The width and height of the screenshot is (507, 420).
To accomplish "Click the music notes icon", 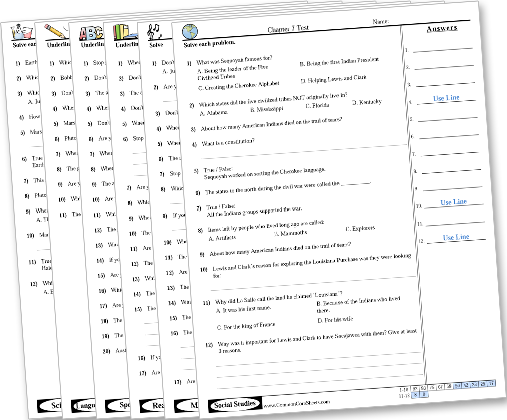I will tap(154, 32).
